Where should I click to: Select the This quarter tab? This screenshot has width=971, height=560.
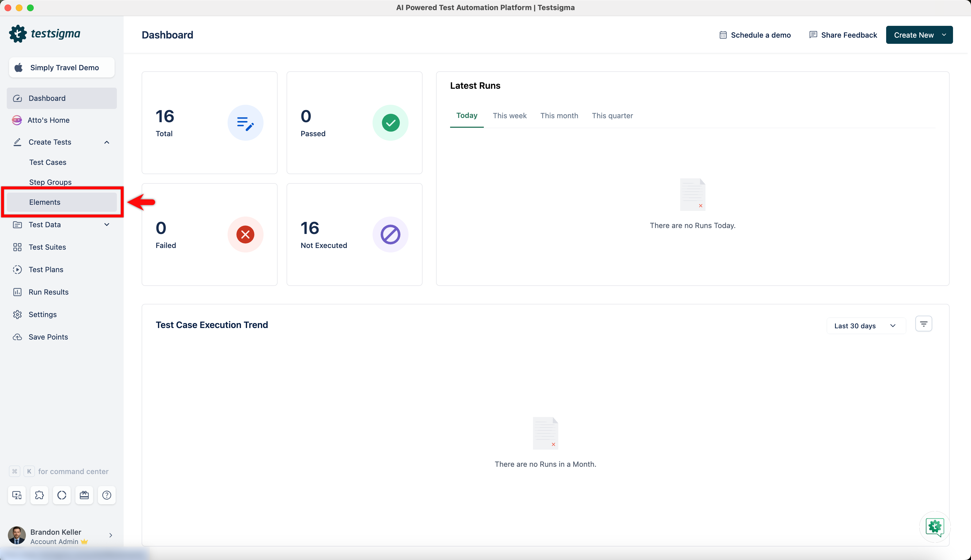click(x=612, y=116)
